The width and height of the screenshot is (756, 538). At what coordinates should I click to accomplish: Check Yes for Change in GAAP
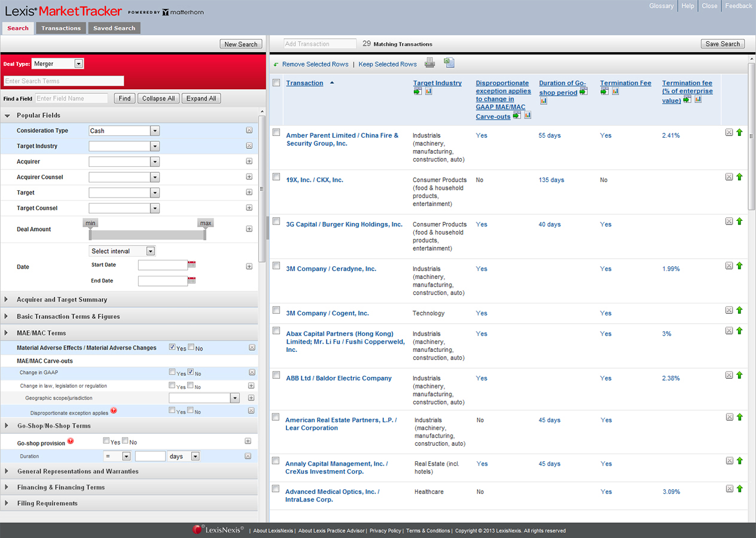click(172, 372)
